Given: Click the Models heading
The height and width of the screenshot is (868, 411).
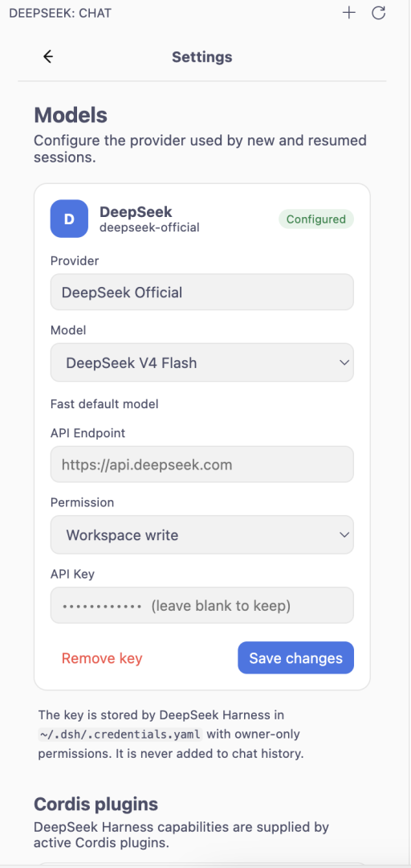Looking at the screenshot, I should pos(71,116).
